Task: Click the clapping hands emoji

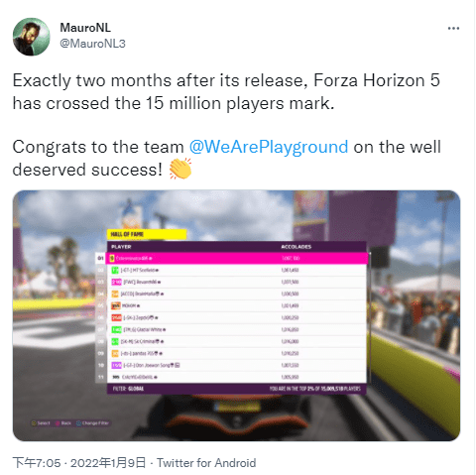Action: pyautogui.click(x=180, y=169)
